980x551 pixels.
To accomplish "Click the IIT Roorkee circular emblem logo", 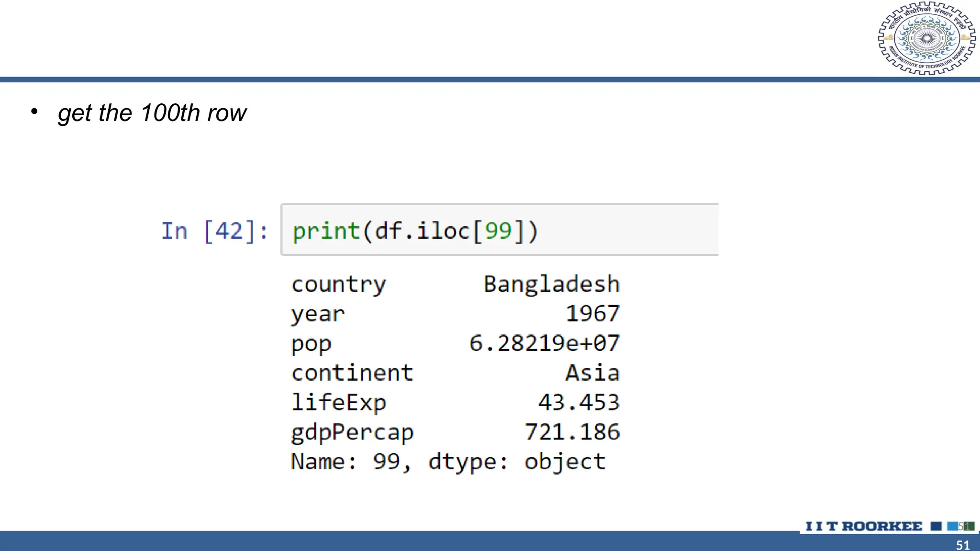I will coord(926,38).
